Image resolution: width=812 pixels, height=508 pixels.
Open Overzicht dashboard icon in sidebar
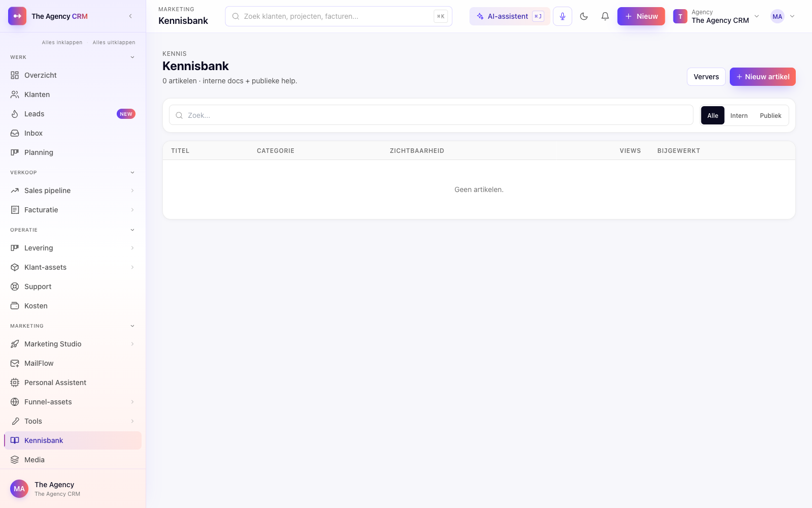tap(15, 75)
